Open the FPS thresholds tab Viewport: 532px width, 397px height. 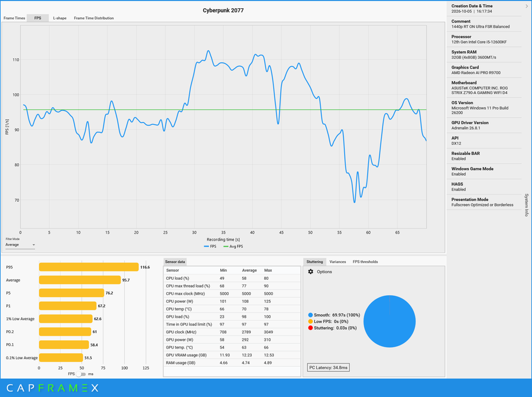[365, 262]
